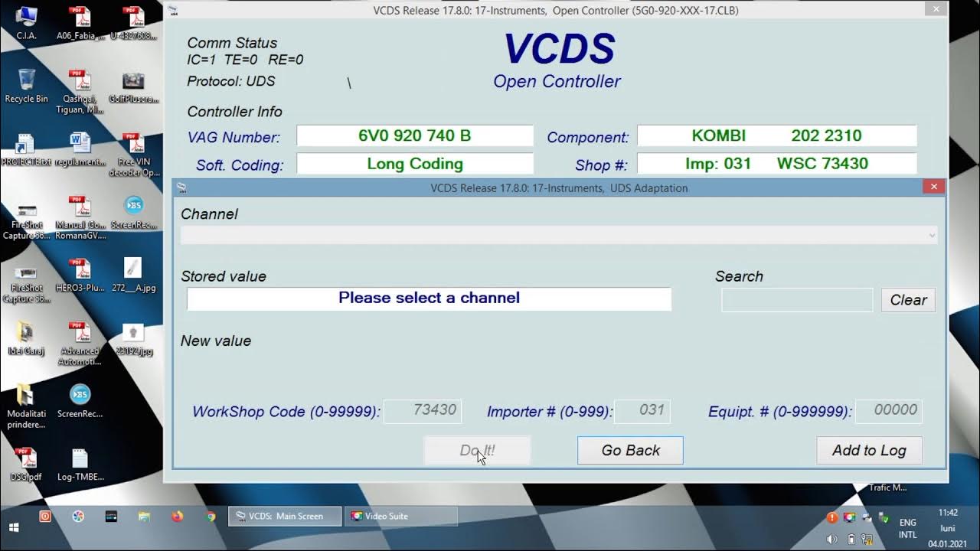
Task: Click the WorkShop Code field
Action: click(423, 411)
